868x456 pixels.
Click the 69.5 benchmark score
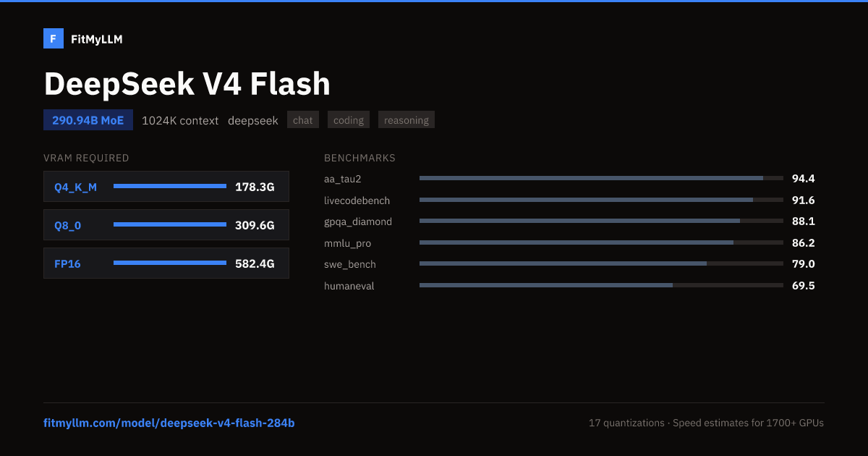(x=804, y=285)
